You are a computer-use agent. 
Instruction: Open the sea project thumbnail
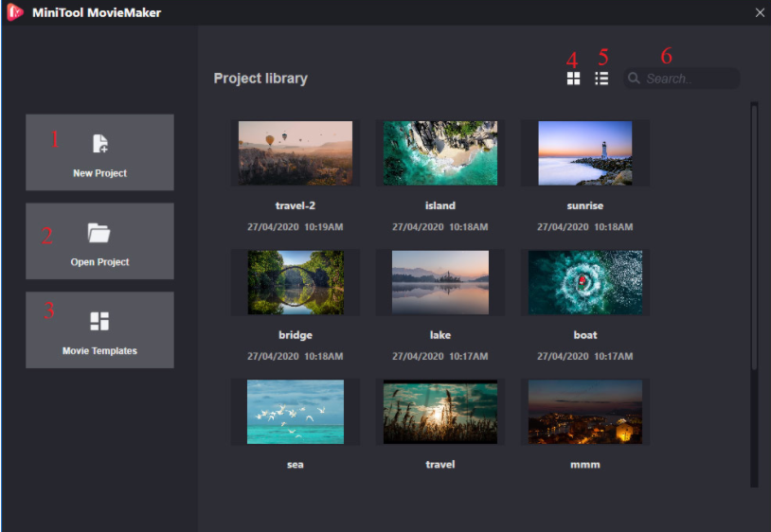(x=296, y=412)
